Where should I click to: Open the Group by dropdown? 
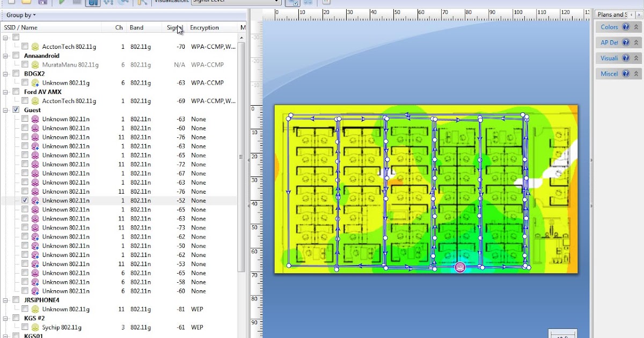(21, 15)
